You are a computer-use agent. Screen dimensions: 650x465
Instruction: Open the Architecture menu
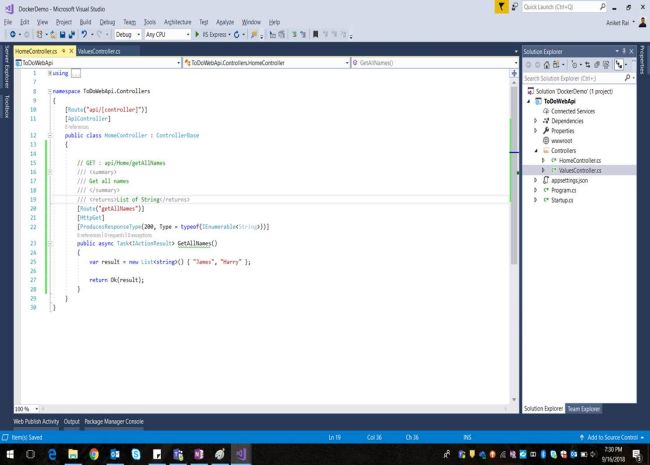(x=177, y=22)
